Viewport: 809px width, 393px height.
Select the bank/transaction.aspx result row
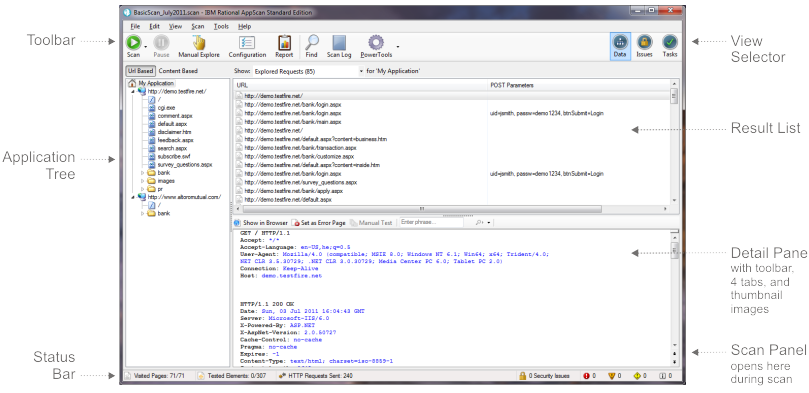click(x=452, y=148)
